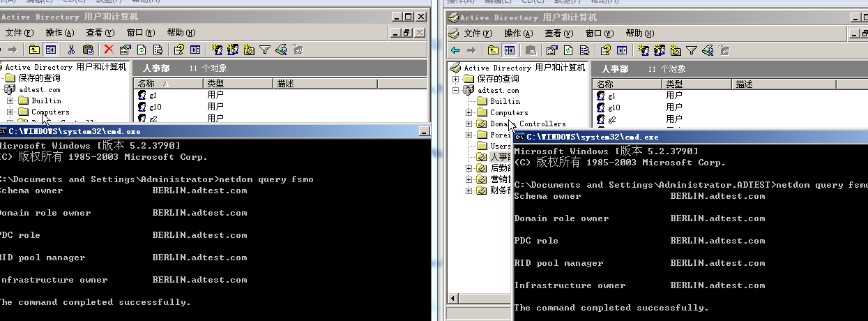The height and width of the screenshot is (321, 868).
Task: Expand Computers node in right window tree
Action: 469,112
